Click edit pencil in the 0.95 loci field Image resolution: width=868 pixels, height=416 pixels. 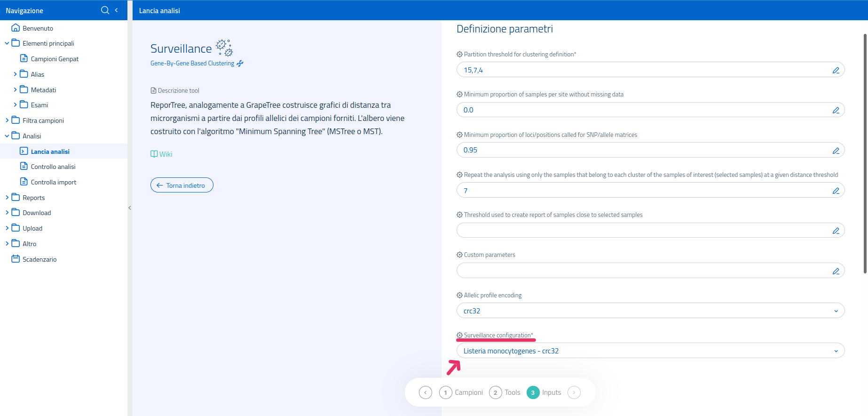[x=836, y=151]
